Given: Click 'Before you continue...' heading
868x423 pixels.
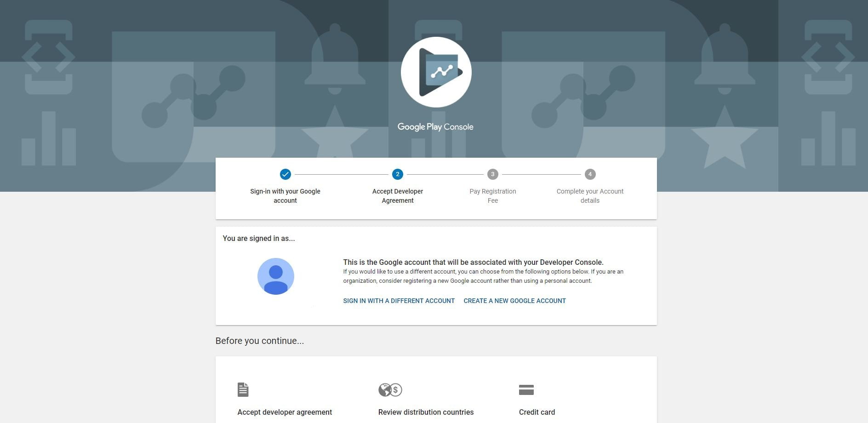Looking at the screenshot, I should click(260, 341).
